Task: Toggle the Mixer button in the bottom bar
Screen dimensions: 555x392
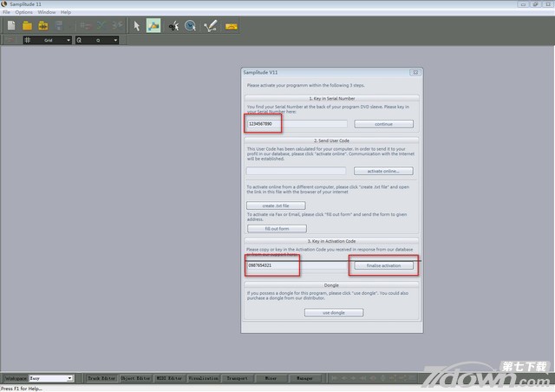Action: (x=271, y=378)
